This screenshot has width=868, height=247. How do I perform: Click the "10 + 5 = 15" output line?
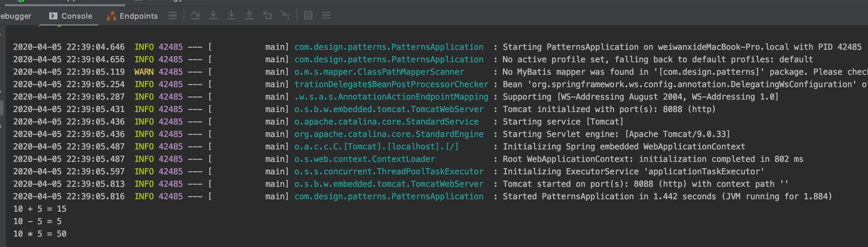(39, 209)
